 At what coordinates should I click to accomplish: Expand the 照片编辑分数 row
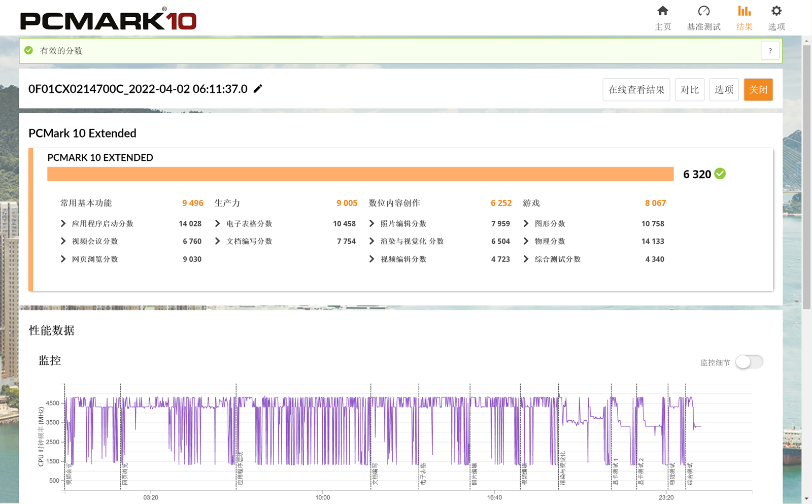coord(371,223)
